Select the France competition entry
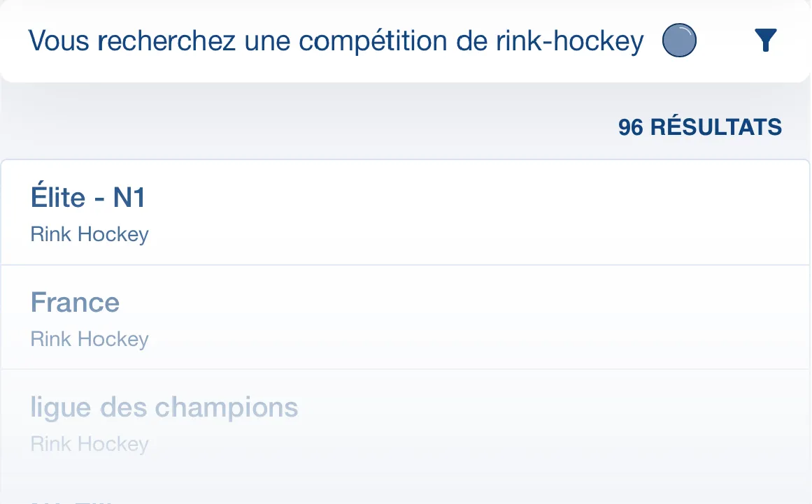 75,302
